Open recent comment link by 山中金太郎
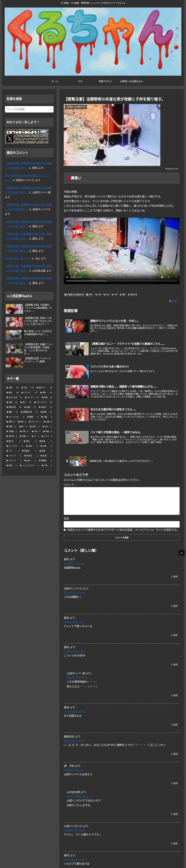 pos(28,268)
